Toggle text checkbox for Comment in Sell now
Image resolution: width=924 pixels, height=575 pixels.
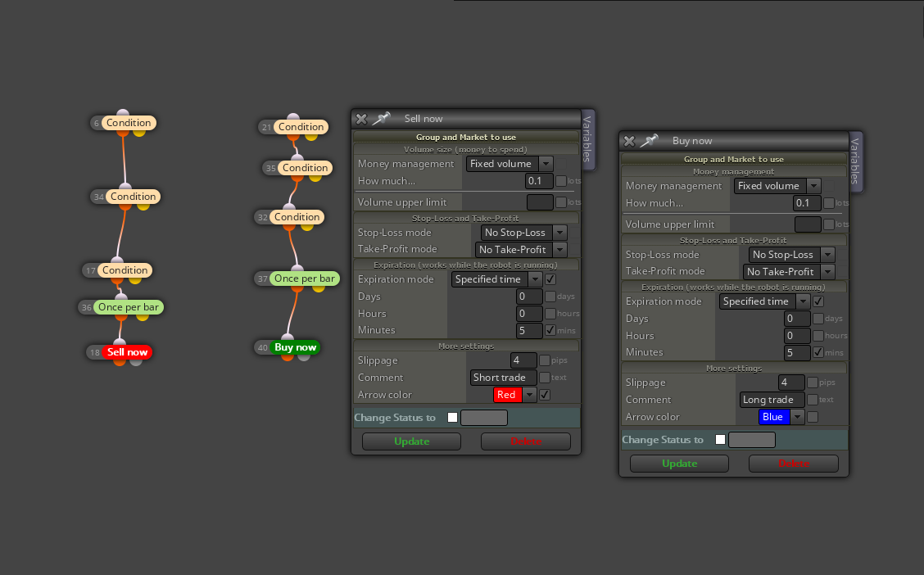[x=545, y=378]
